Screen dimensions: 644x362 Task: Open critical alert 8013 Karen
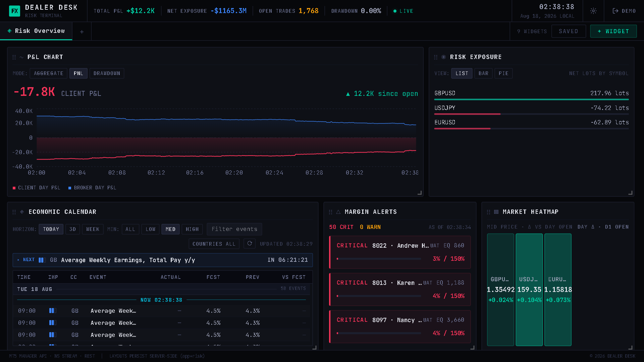400,289
